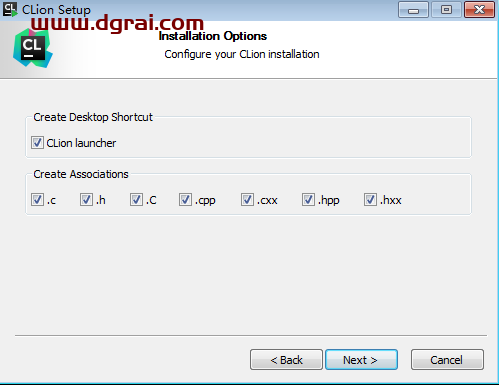Maximize the CLion Setup window

446,10
